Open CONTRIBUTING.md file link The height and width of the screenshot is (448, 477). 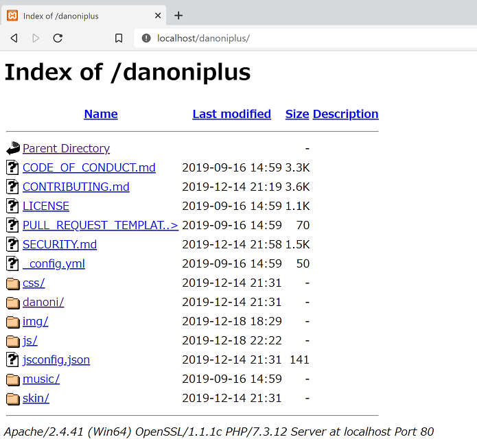[x=76, y=187]
